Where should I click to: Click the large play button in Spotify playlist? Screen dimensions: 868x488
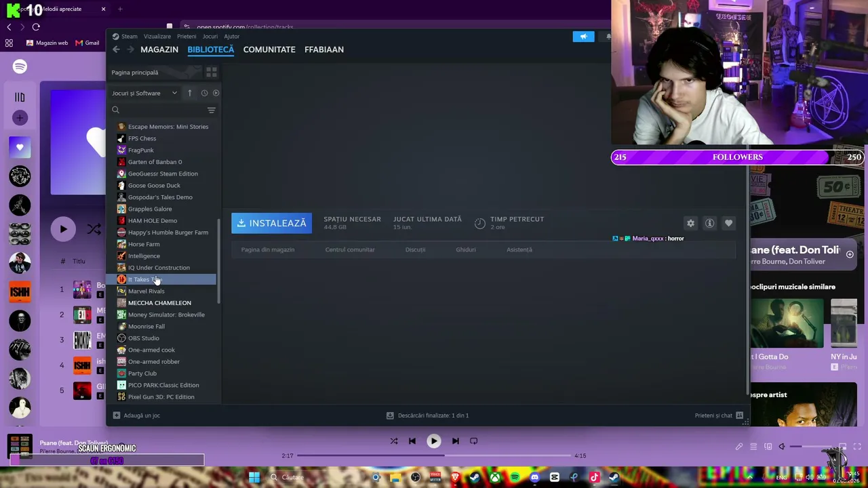pos(63,229)
